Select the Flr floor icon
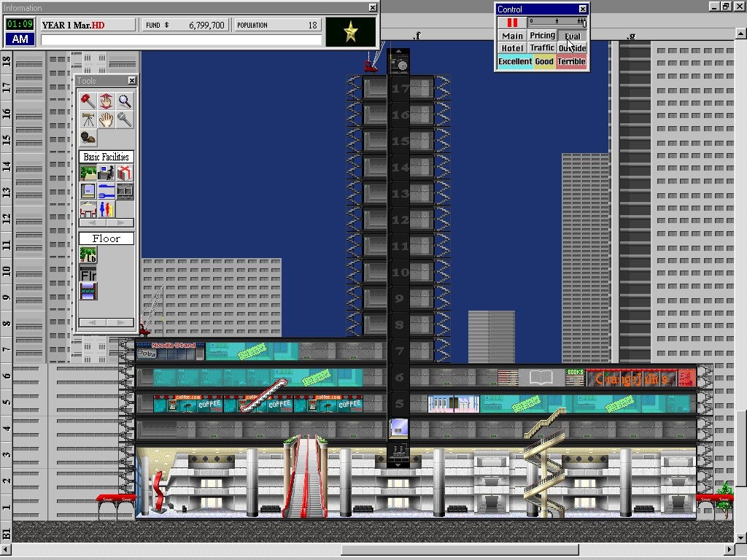747x560 pixels. 88,273
